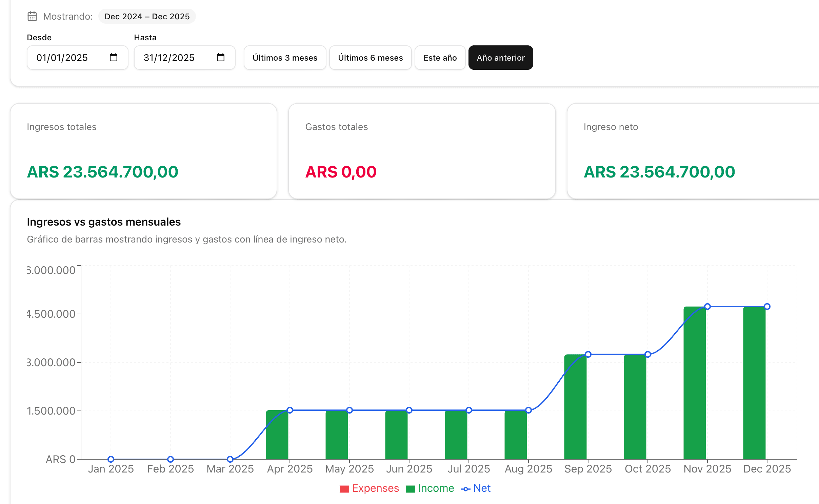
Task: Select the Últimos 6 meses preset
Action: [371, 58]
